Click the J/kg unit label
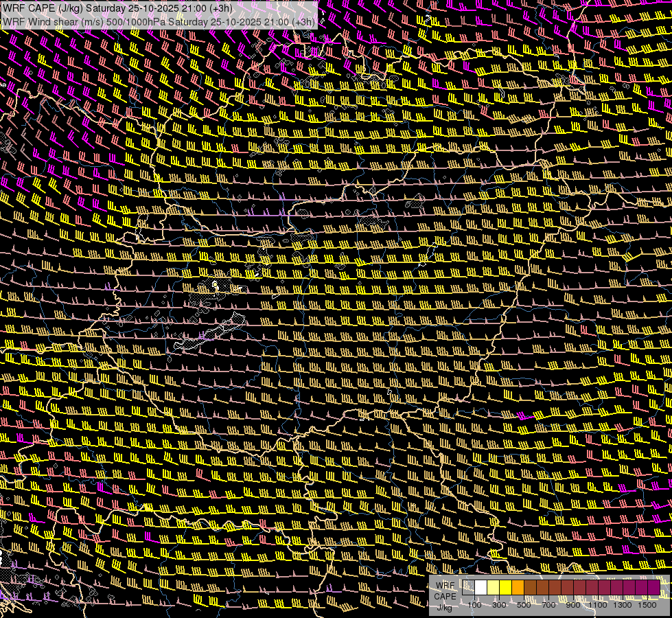The image size is (672, 618). [x=445, y=607]
